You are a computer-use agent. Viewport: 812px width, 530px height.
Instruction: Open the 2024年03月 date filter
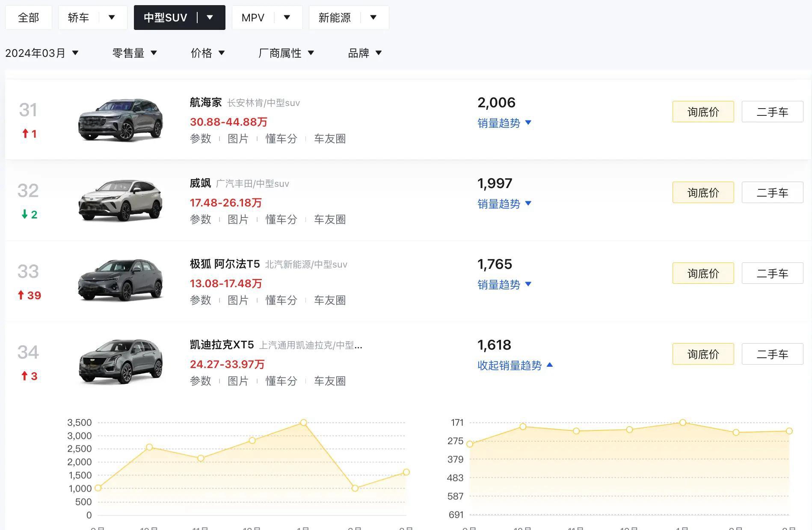(x=42, y=53)
